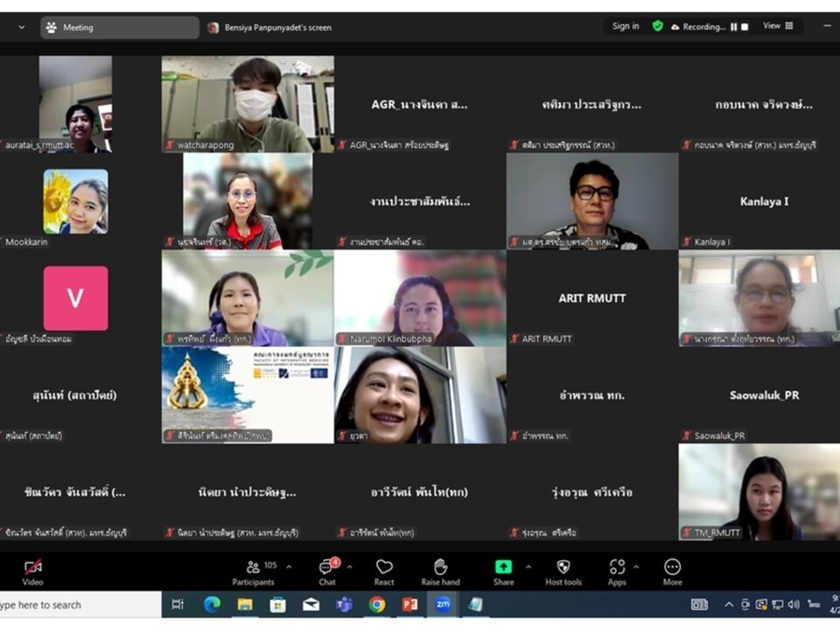Open the React menu
Viewport: 840px width, 630px height.
pos(384,572)
